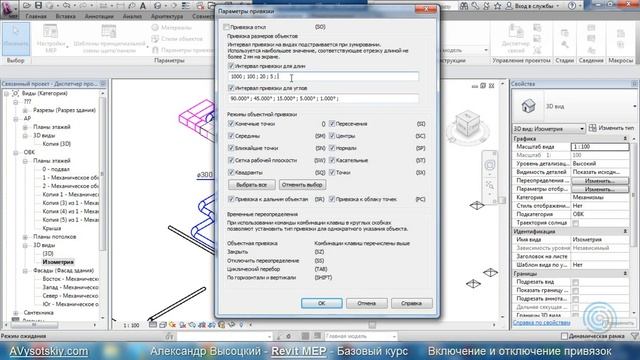Click the MEP Settings ribbon icon

pyautogui.click(x=51, y=32)
